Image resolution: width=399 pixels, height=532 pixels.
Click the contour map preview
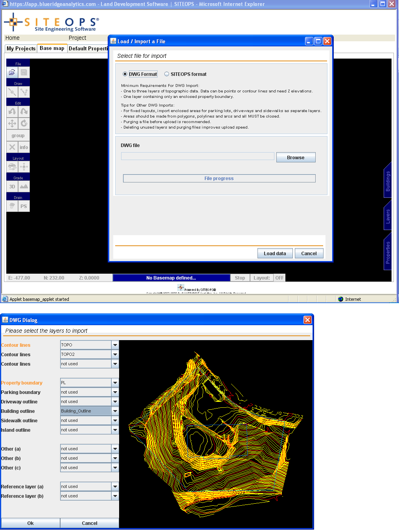coord(216,434)
